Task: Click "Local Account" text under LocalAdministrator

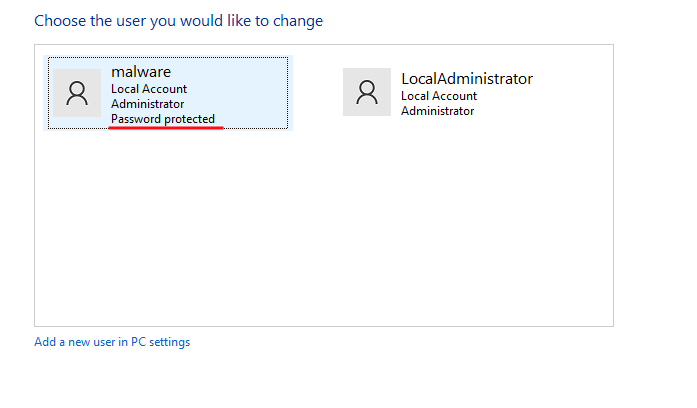Action: (x=439, y=96)
